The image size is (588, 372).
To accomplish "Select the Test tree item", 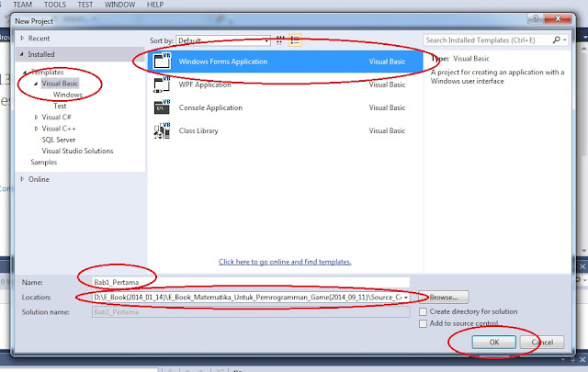I will click(60, 106).
